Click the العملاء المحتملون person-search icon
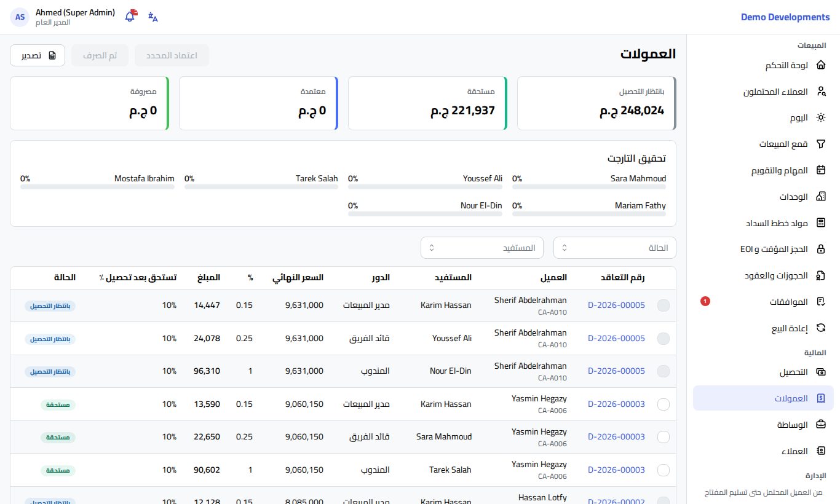Viewport: 840px width, 504px height. pos(820,92)
